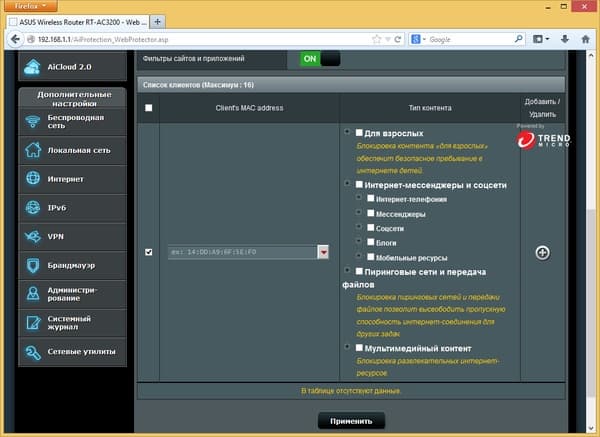Open Интернет settings menu item
This screenshot has height=437, width=600.
click(72, 179)
